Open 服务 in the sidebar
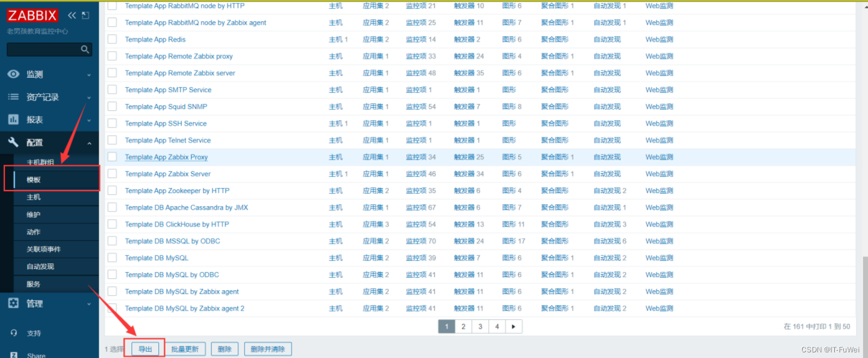868x358 pixels. pos(34,284)
